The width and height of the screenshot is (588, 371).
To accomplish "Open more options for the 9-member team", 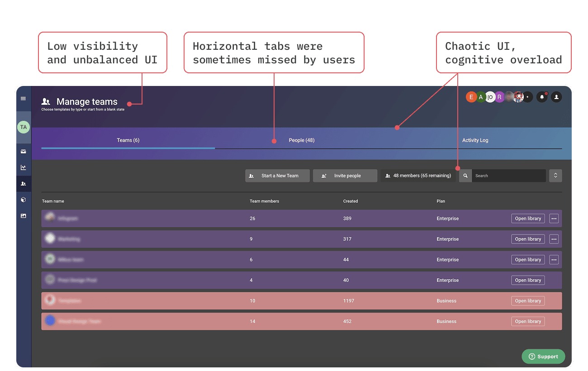I will 554,239.
